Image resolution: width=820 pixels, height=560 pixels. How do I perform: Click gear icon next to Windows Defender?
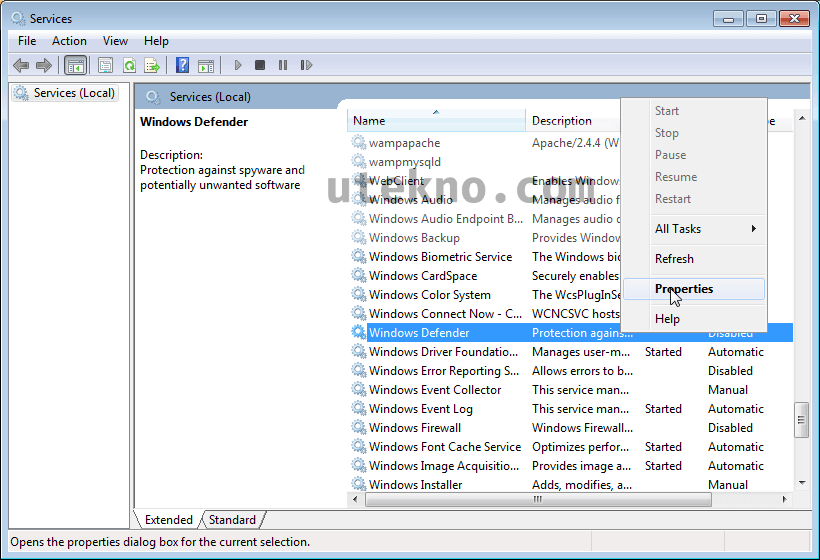coord(358,332)
